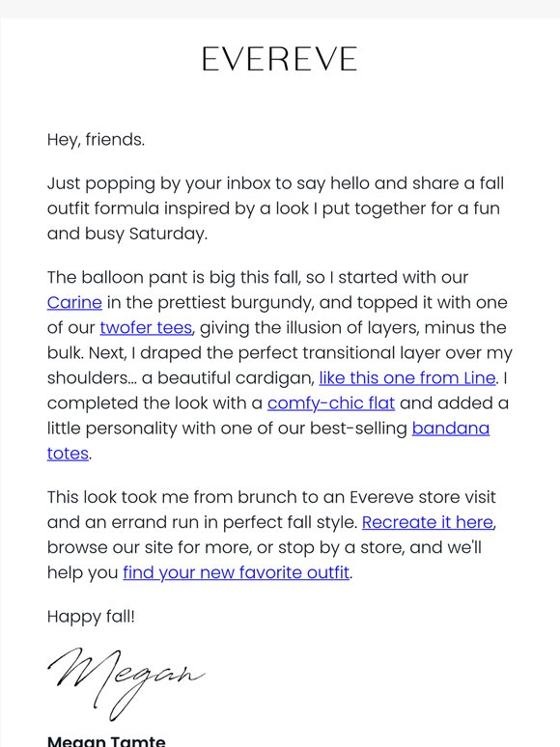The height and width of the screenshot is (747, 560).
Task: Click the EVEREVE logo header
Action: 280,59
